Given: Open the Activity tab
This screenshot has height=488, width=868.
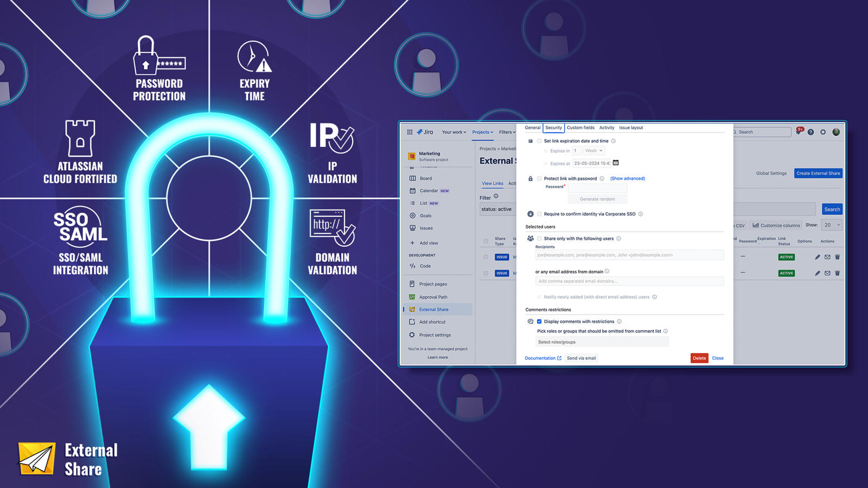Looking at the screenshot, I should (607, 127).
